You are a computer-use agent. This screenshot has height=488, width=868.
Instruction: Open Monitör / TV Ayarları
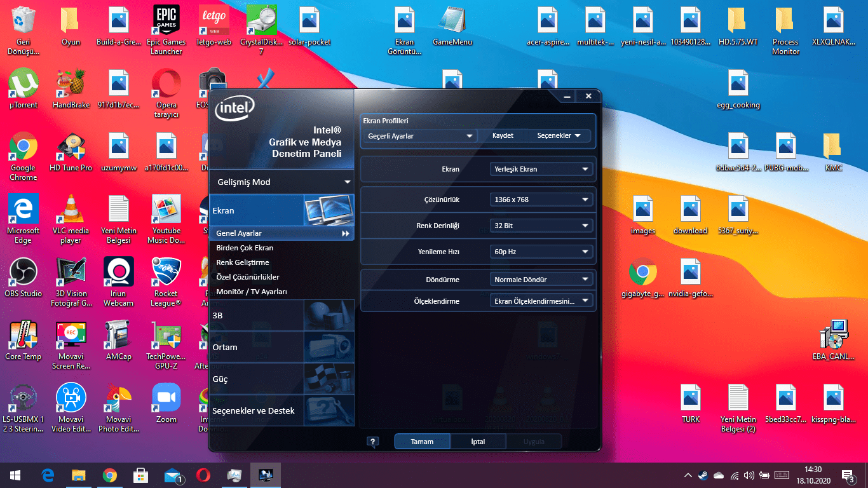(x=252, y=292)
